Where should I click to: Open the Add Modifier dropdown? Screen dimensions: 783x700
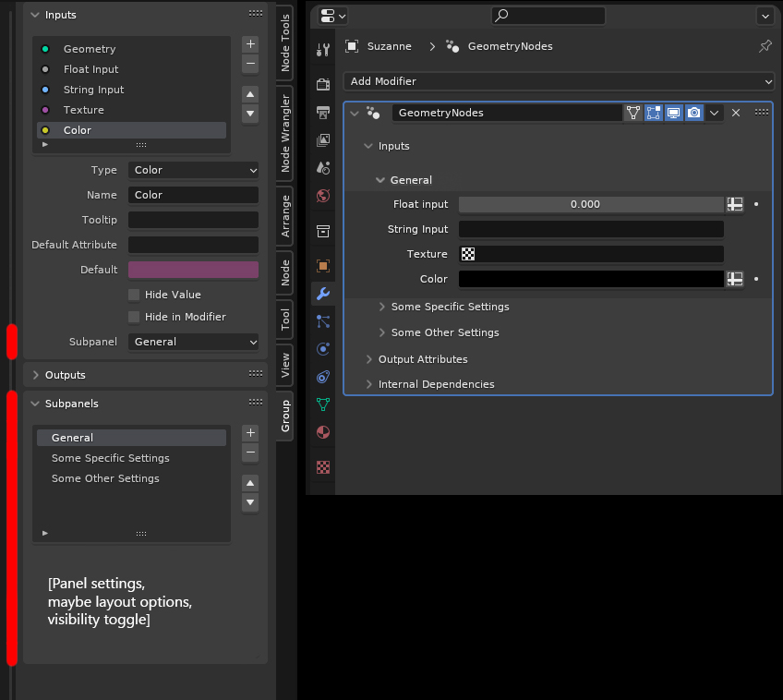point(559,81)
